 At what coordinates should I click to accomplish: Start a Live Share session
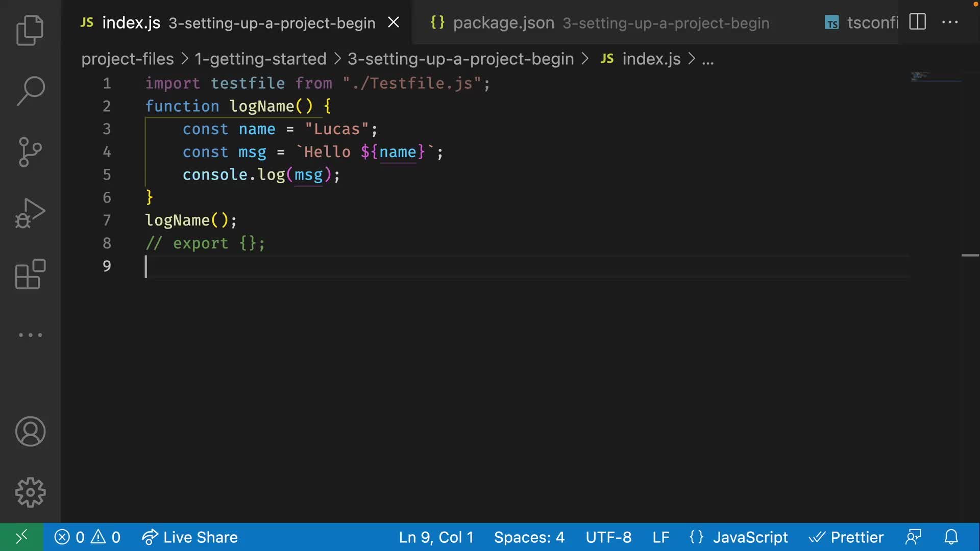point(190,537)
